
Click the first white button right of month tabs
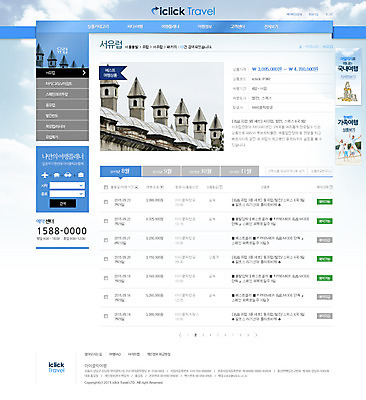click(x=286, y=171)
